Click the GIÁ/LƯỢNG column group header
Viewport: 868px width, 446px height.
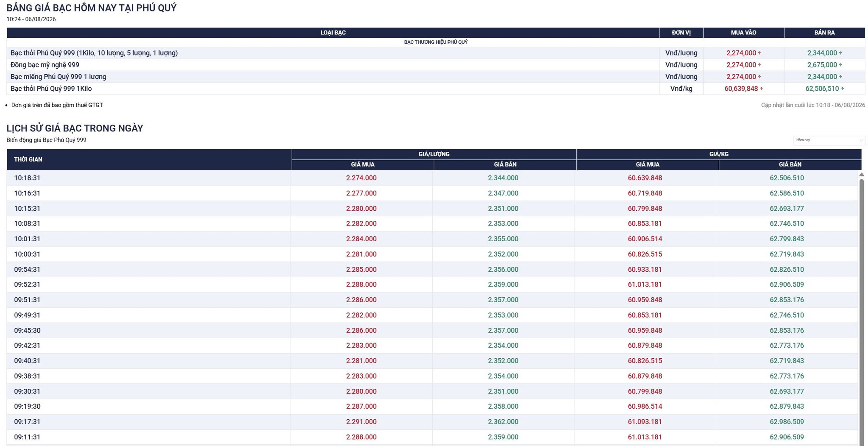(x=434, y=154)
